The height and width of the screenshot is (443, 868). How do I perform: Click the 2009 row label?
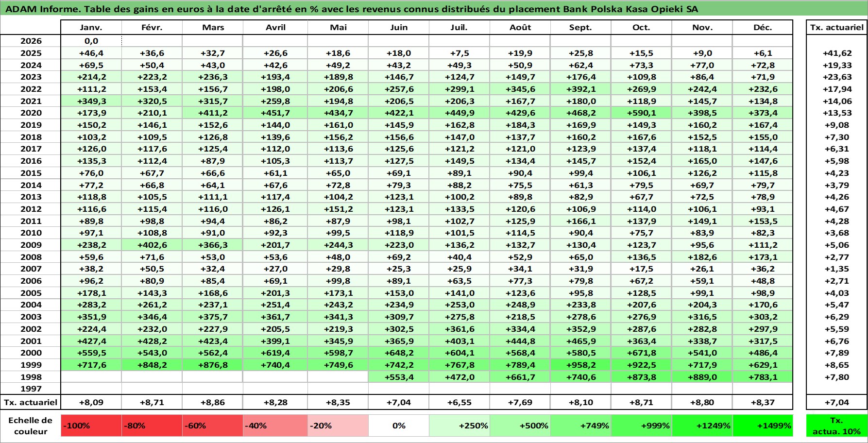[31, 245]
